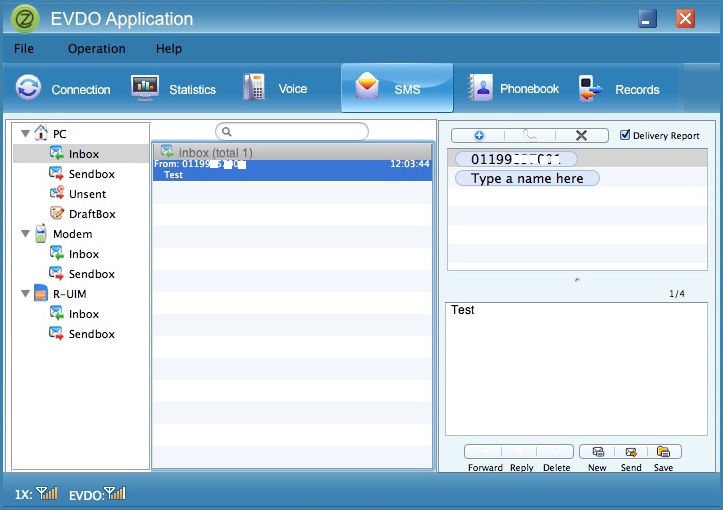
Task: Click the phone call recipient icon
Action: (x=530, y=135)
